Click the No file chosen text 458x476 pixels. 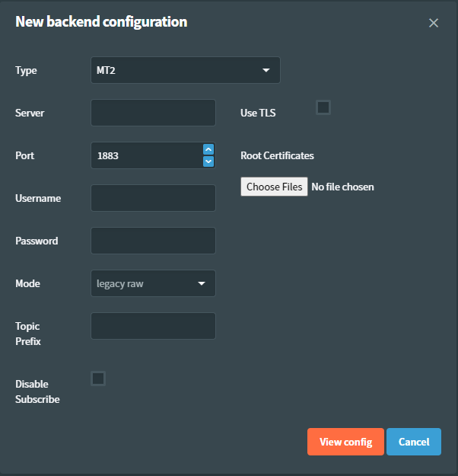click(342, 187)
